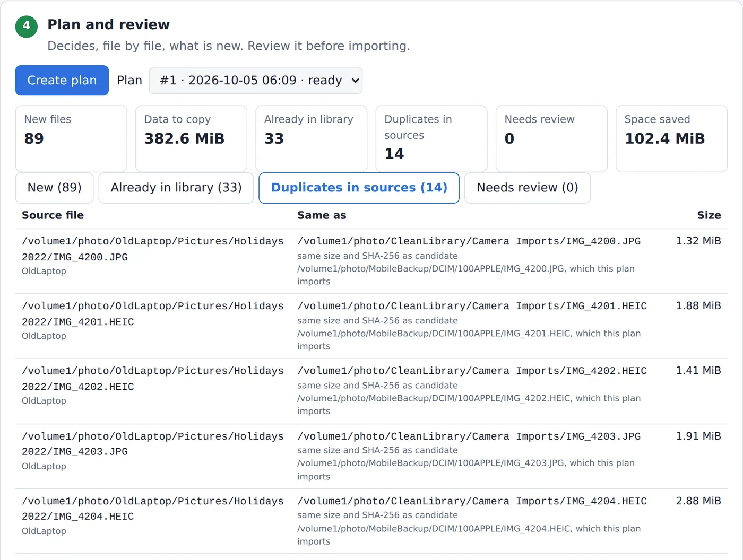
Task: Open the Needs review (0) tab
Action: (x=528, y=188)
